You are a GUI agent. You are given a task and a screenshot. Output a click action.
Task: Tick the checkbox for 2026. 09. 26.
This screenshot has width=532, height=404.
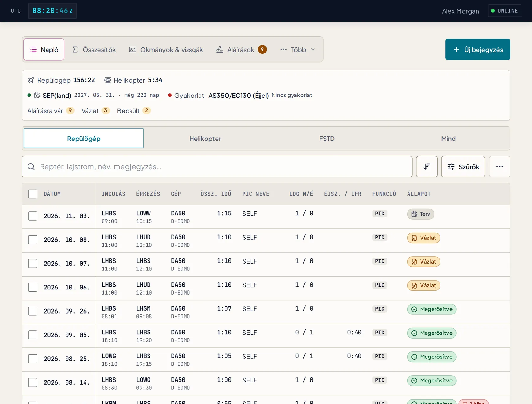[x=33, y=311]
